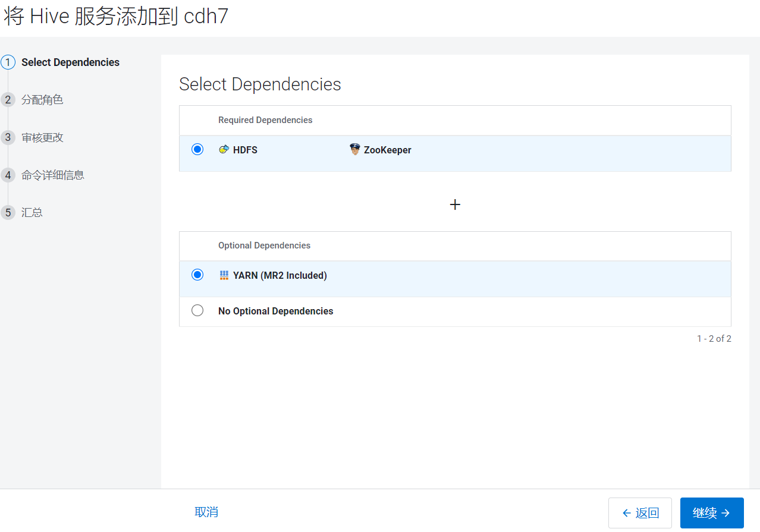Image resolution: width=760 pixels, height=532 pixels.
Task: Click the 1 - 2 of 2 pagination text
Action: click(x=714, y=339)
